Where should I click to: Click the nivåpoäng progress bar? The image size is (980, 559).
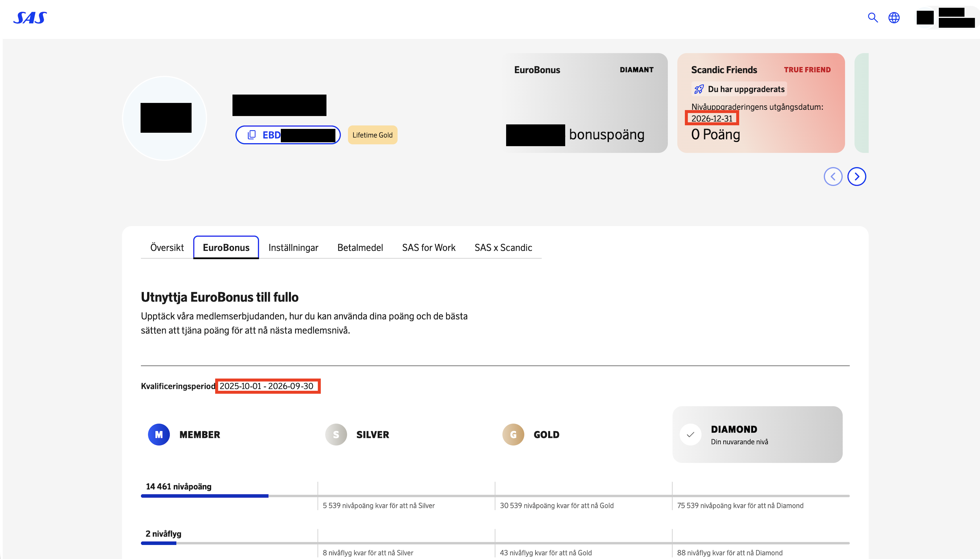coord(495,496)
